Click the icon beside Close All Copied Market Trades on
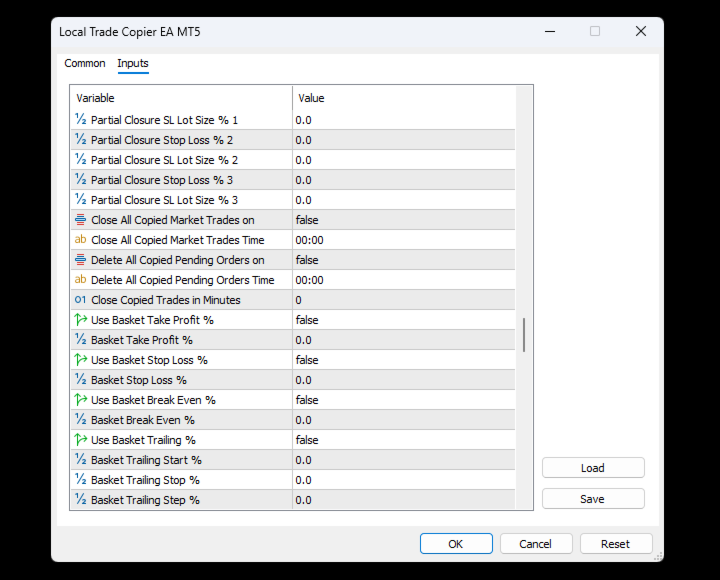The image size is (720, 580). tap(80, 220)
